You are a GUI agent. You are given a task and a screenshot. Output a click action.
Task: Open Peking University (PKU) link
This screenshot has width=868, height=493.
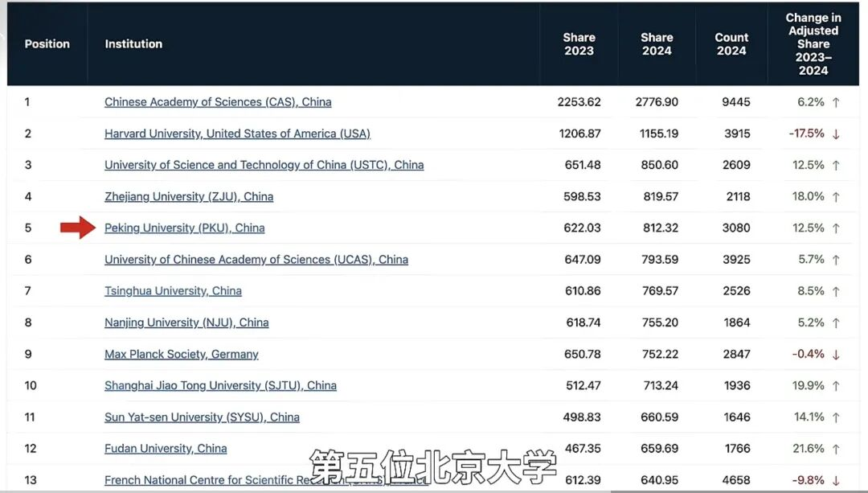click(x=184, y=228)
